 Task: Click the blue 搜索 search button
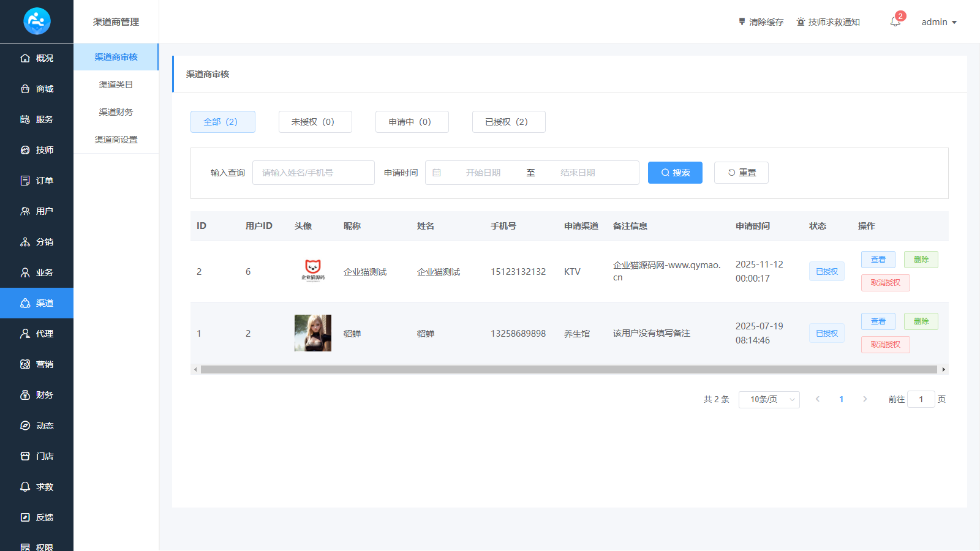pos(675,173)
